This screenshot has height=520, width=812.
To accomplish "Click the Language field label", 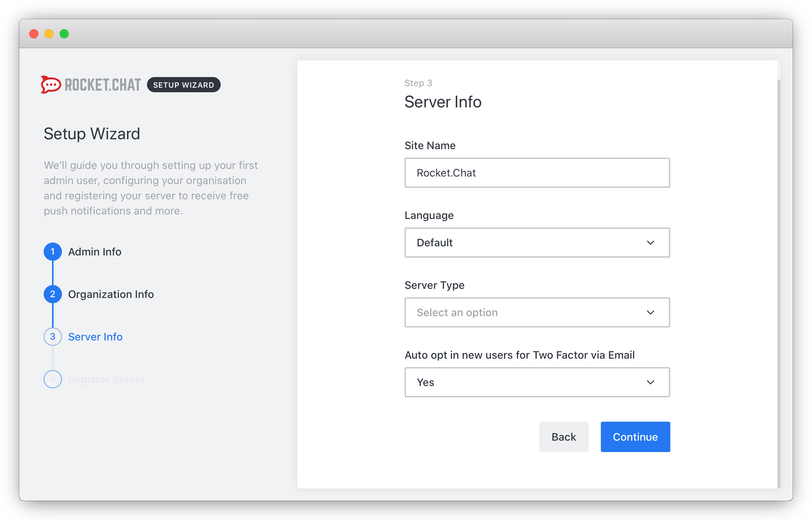I will (429, 215).
